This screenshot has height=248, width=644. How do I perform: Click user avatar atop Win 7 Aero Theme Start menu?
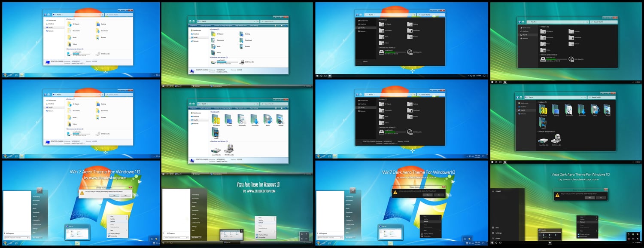click(39, 190)
